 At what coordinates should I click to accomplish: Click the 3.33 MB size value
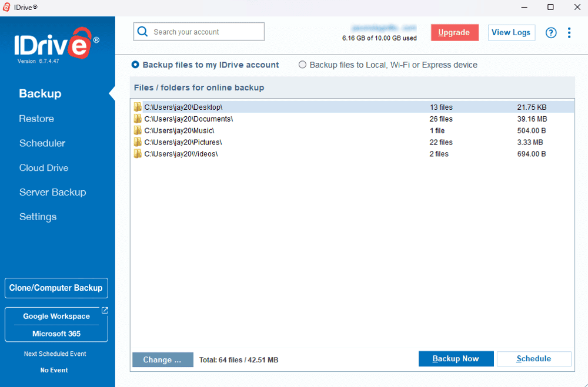pyautogui.click(x=530, y=142)
